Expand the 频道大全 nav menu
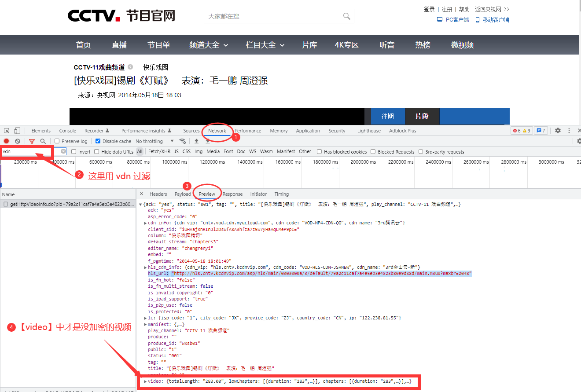The width and height of the screenshot is (581, 392). point(209,45)
